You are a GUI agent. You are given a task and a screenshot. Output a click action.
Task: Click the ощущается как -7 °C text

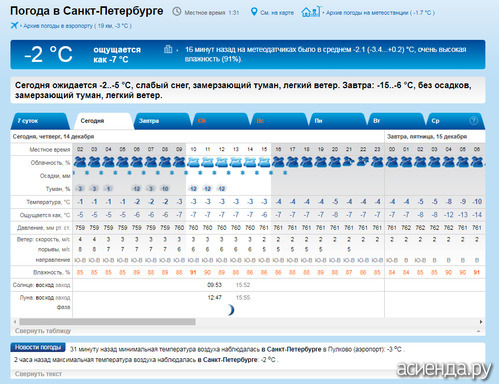pyautogui.click(x=117, y=54)
